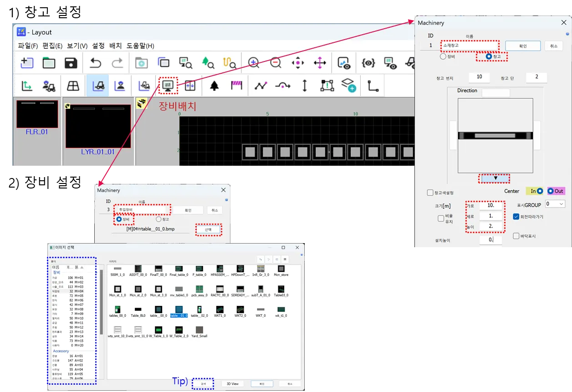Click the striped barrier toolbar icon
Viewport: 572px width, 392px height.
(237, 86)
